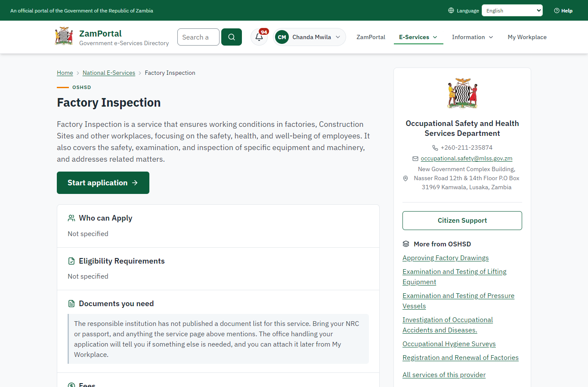
Task: Click the ZamPortal coat of arms logo
Action: (64, 37)
